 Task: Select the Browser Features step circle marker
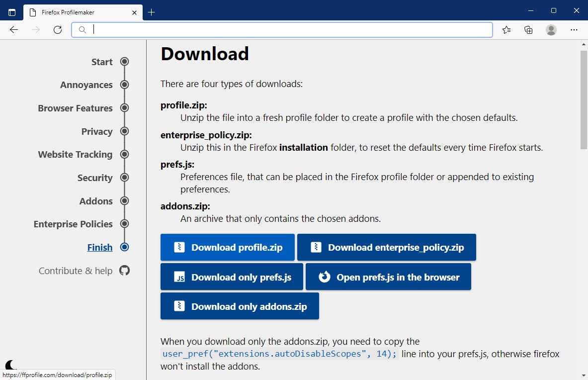(x=124, y=108)
